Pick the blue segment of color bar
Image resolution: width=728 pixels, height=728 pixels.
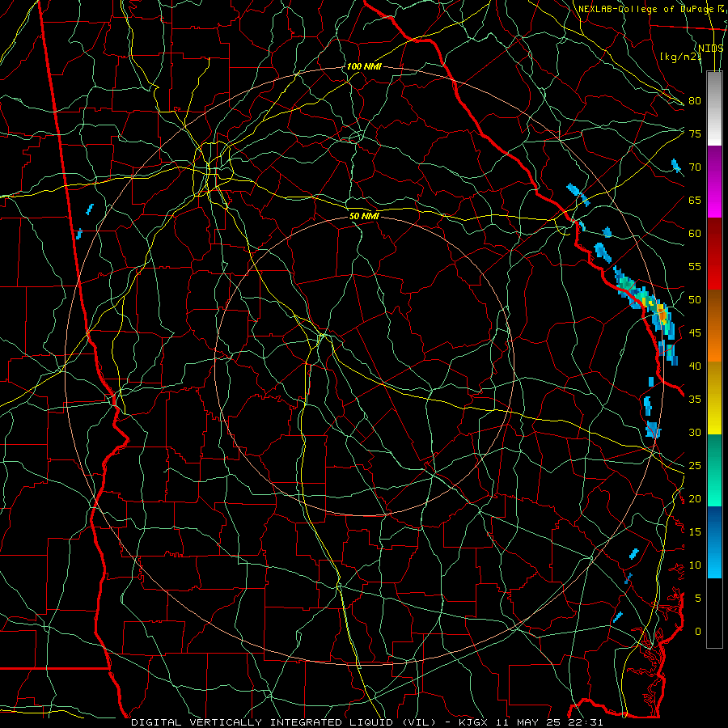[714, 542]
